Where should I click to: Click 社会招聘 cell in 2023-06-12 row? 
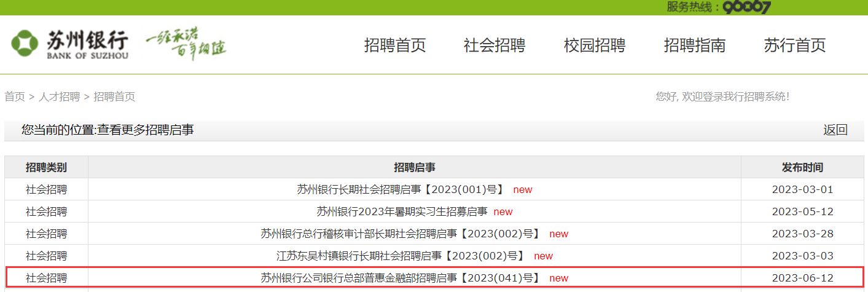click(x=46, y=278)
